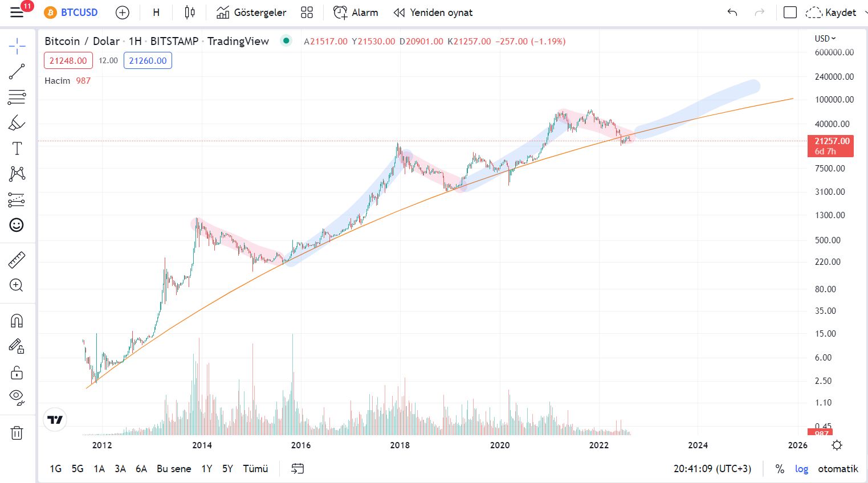Click the Alarm button
The width and height of the screenshot is (868, 483).
[x=356, y=13]
